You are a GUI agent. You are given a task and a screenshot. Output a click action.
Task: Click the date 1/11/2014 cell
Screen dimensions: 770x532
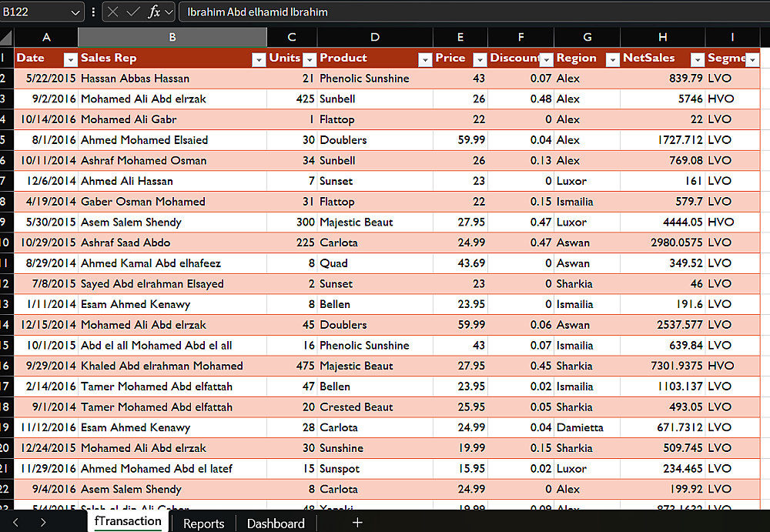[x=46, y=304]
